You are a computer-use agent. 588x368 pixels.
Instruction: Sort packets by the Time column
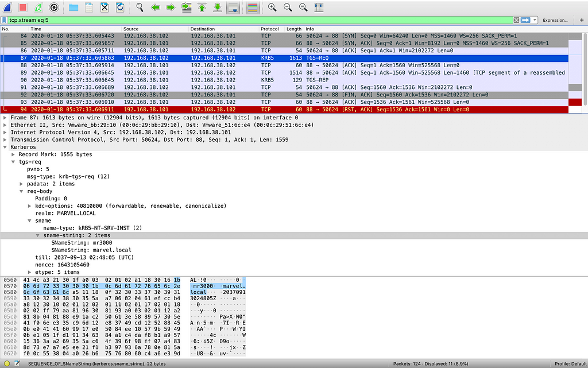76,29
